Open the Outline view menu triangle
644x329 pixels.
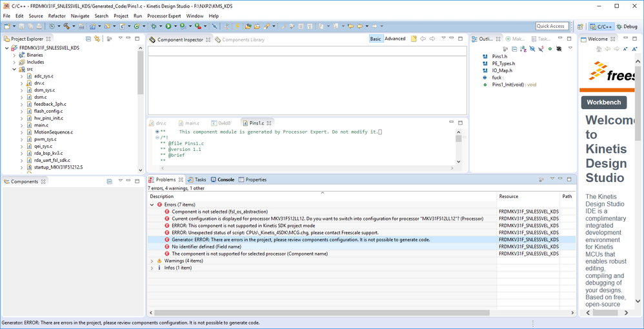[x=570, y=48]
